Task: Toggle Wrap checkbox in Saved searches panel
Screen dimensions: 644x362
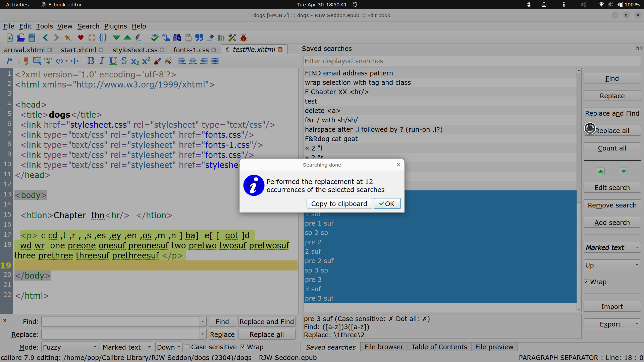Action: [x=586, y=282]
